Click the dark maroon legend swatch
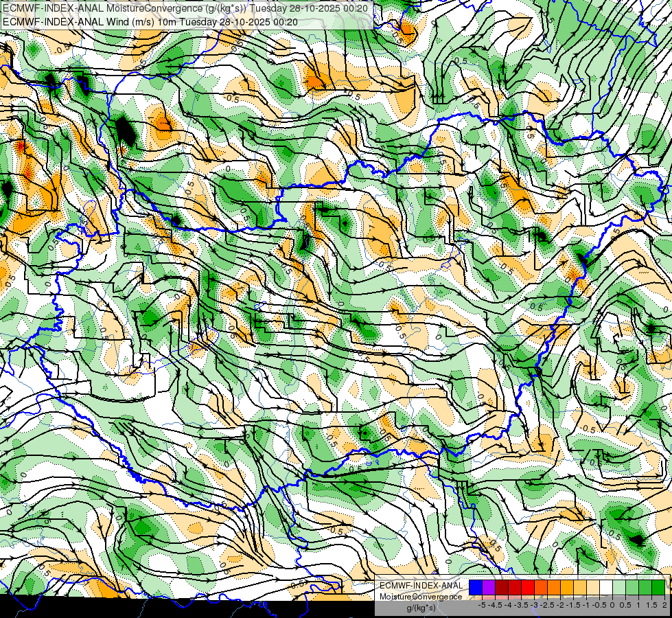The height and width of the screenshot is (618, 672). tap(502, 587)
